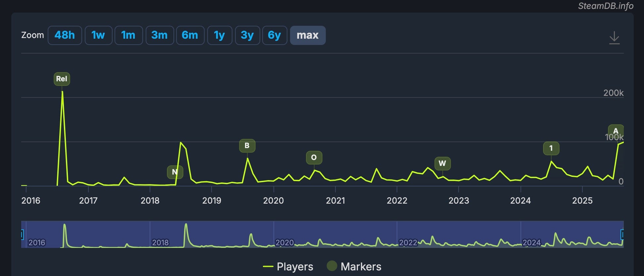Screen dimensions: 644x276
Task: Click the 200k y-axis label
Action: tap(613, 93)
